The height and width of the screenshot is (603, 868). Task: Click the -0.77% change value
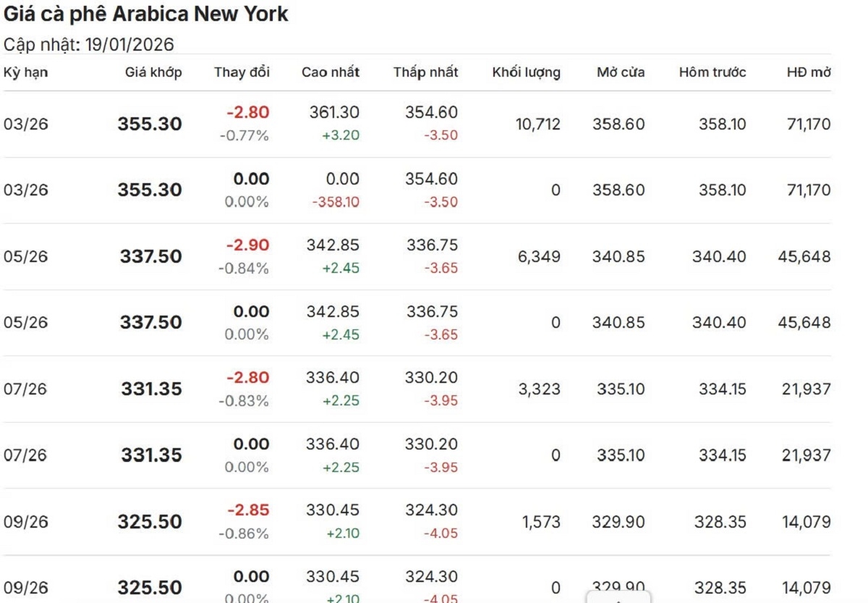click(x=244, y=135)
